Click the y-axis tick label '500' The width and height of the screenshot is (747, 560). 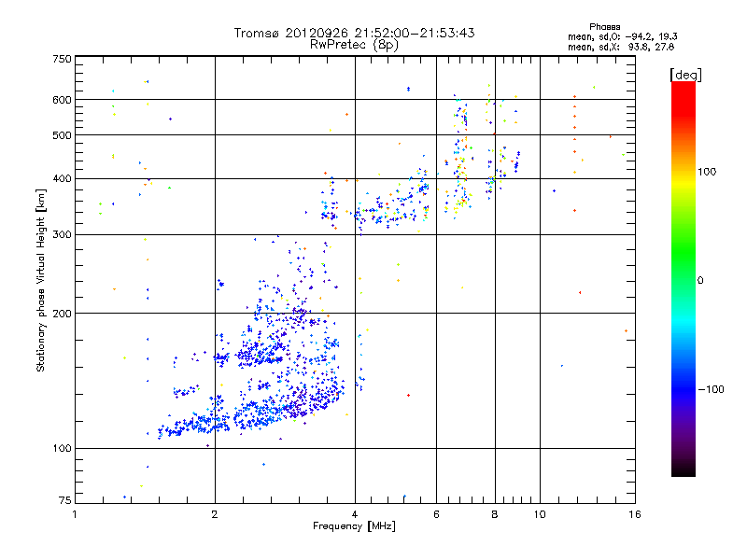(62, 135)
